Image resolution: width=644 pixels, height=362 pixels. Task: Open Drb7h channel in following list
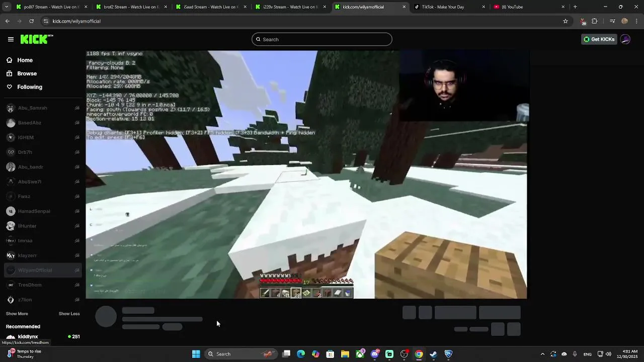tap(43, 152)
